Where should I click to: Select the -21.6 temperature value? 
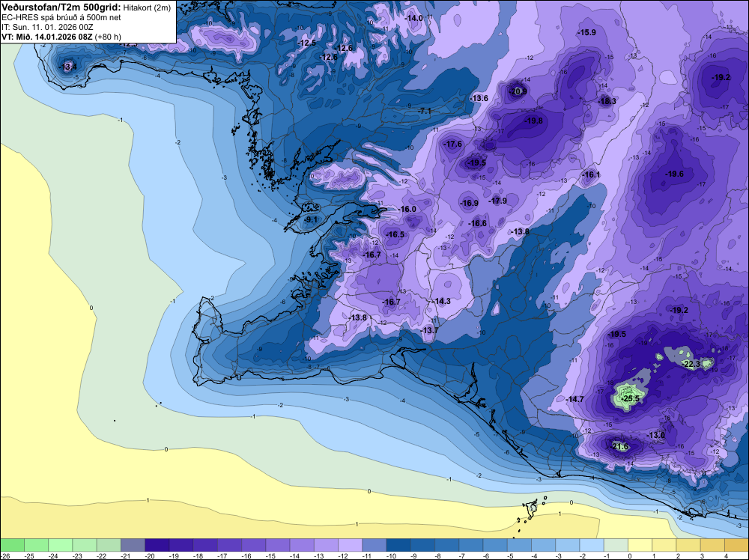[x=620, y=447]
